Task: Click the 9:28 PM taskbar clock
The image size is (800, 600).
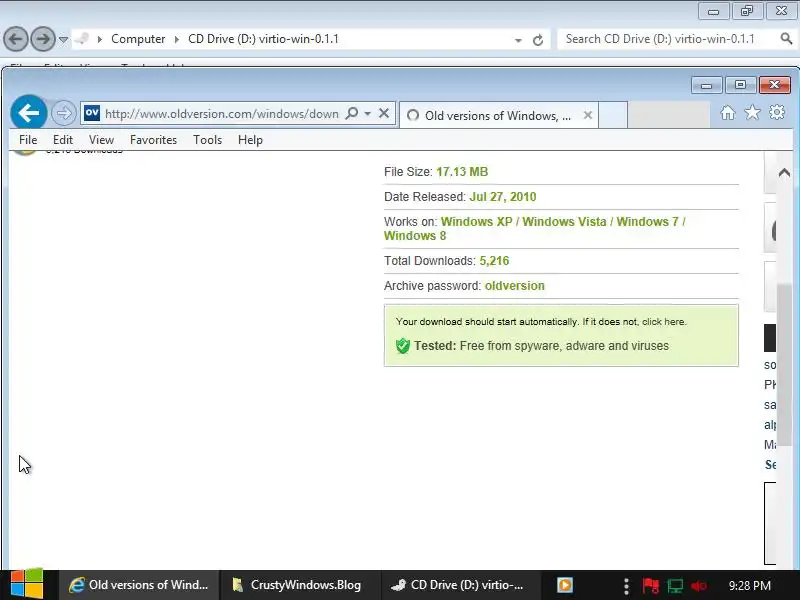Action: pos(749,585)
